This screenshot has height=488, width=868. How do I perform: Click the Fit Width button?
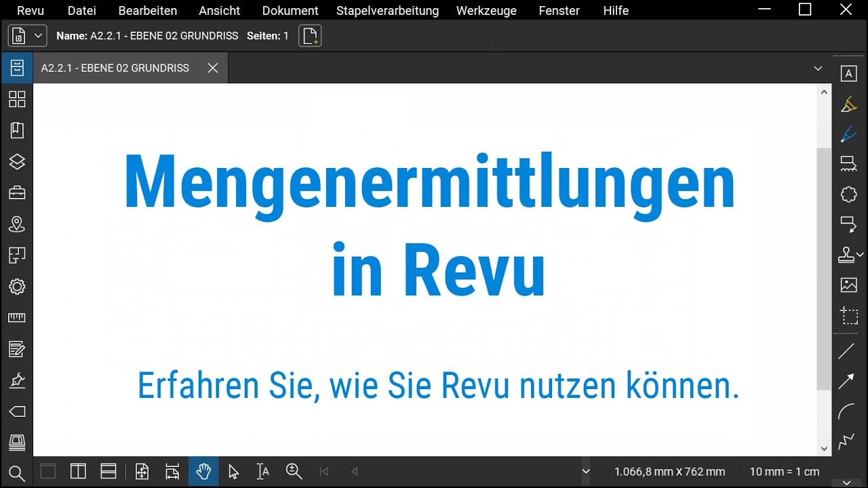point(172,471)
